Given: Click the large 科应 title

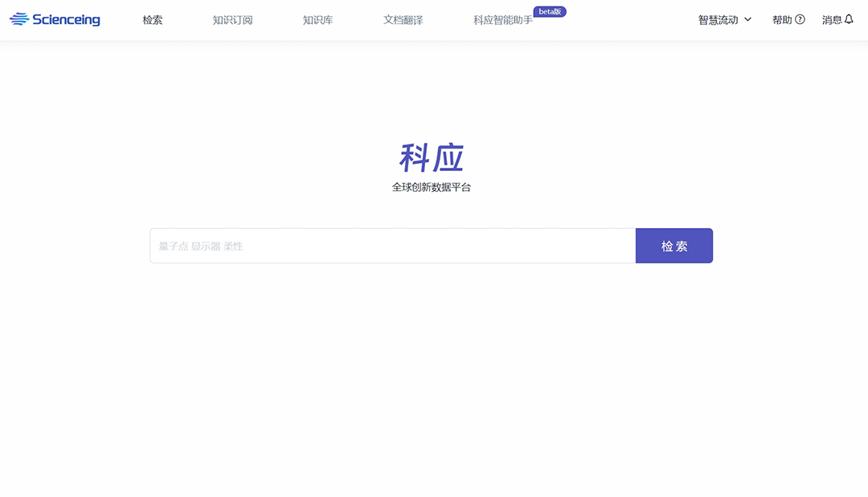Looking at the screenshot, I should (x=432, y=158).
